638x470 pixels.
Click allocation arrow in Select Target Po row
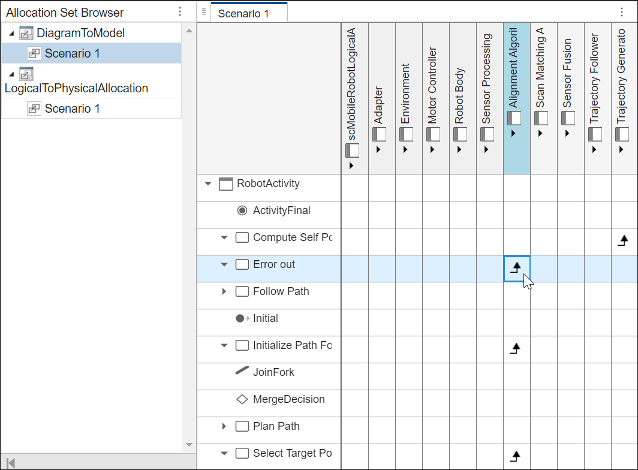(516, 456)
